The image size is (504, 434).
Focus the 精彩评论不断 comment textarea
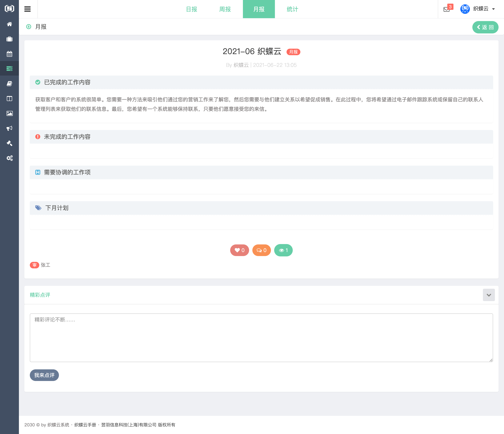pos(261,338)
